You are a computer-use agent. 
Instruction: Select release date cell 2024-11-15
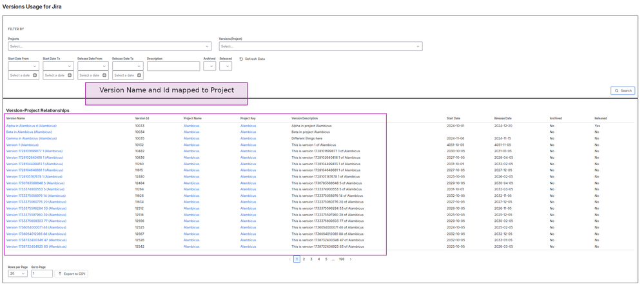pos(503,139)
